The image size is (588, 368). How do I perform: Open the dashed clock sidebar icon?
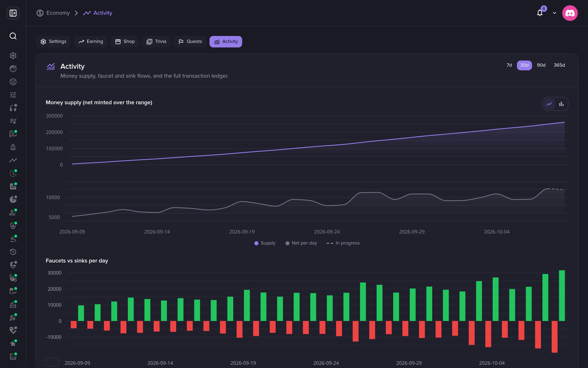click(x=13, y=173)
